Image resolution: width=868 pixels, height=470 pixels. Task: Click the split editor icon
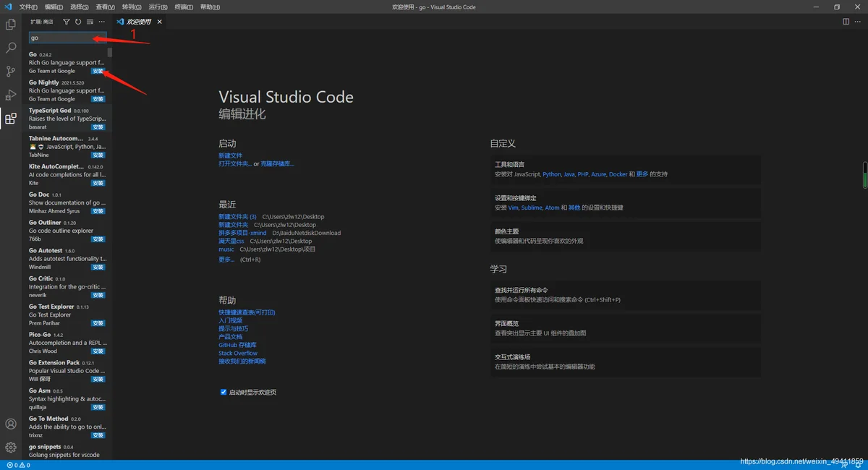846,22
